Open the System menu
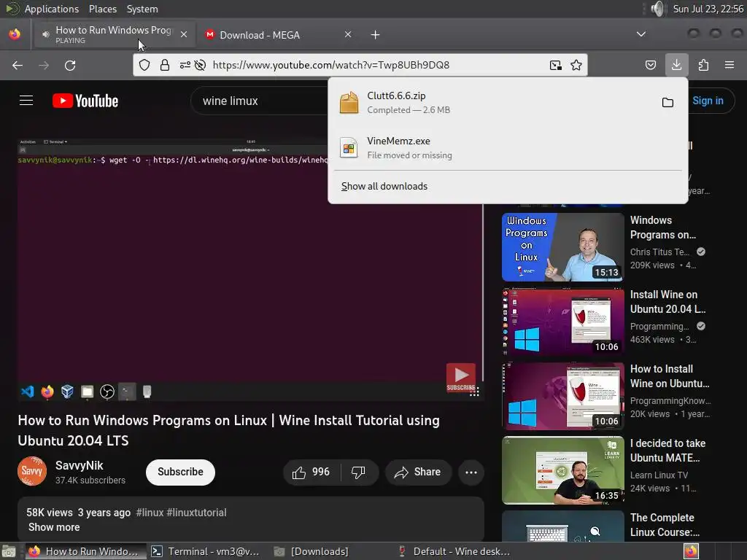The image size is (747, 560). [x=142, y=9]
